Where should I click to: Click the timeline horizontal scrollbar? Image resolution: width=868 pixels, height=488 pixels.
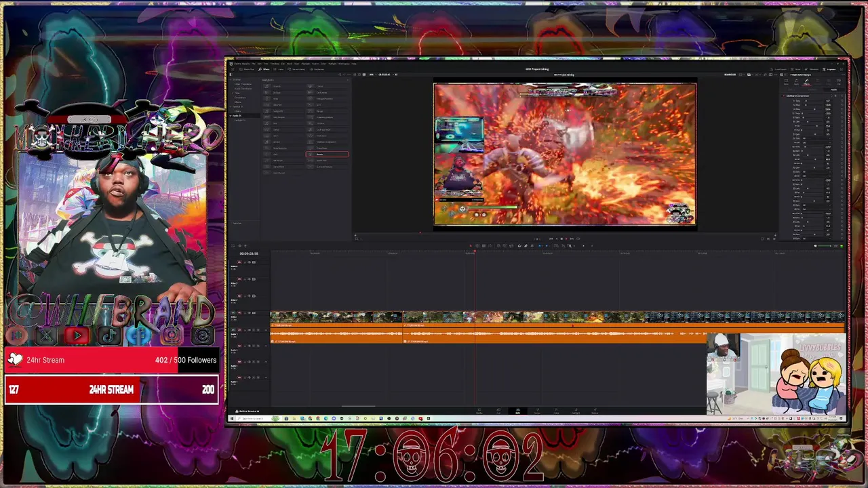point(357,407)
